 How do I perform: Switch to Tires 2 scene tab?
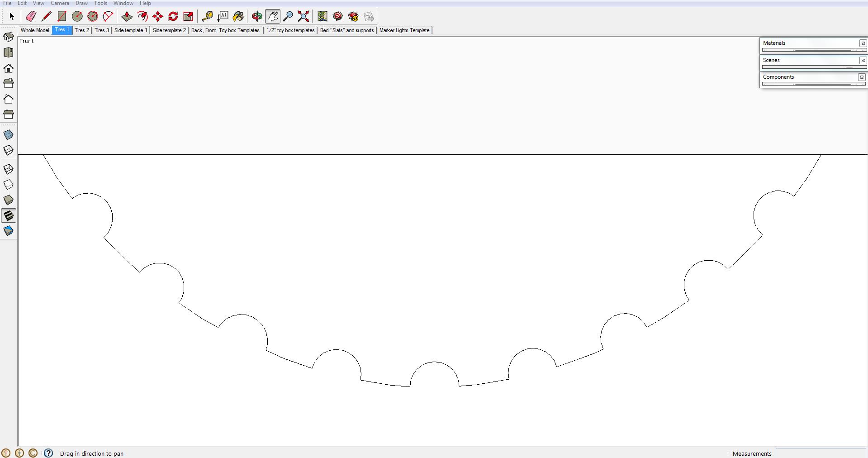pyautogui.click(x=82, y=30)
